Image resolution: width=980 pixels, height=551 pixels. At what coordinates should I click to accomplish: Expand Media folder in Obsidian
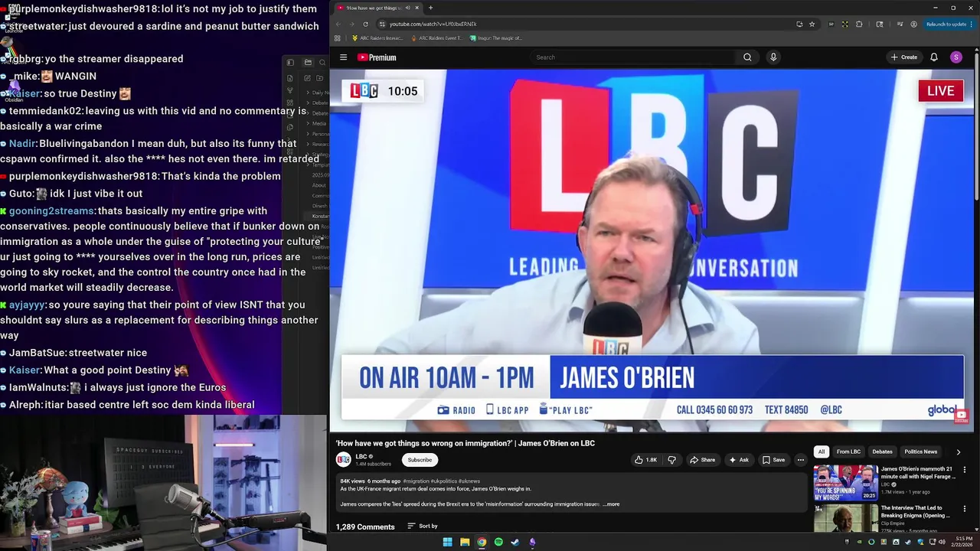coord(318,123)
